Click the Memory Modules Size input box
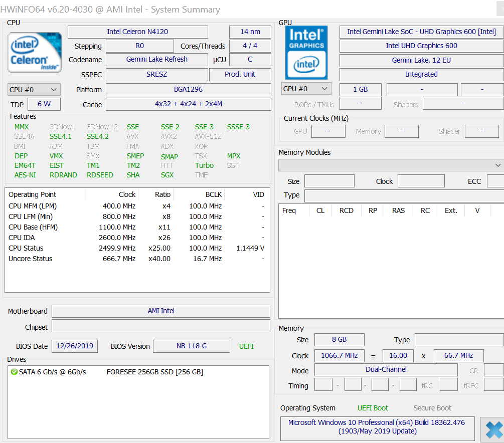 [x=329, y=181]
